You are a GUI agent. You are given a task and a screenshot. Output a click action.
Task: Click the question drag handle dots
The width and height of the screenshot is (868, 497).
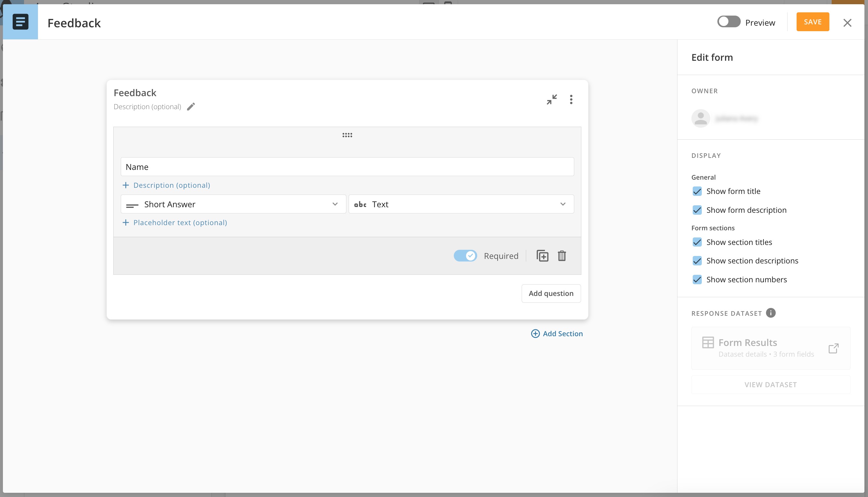(x=347, y=135)
